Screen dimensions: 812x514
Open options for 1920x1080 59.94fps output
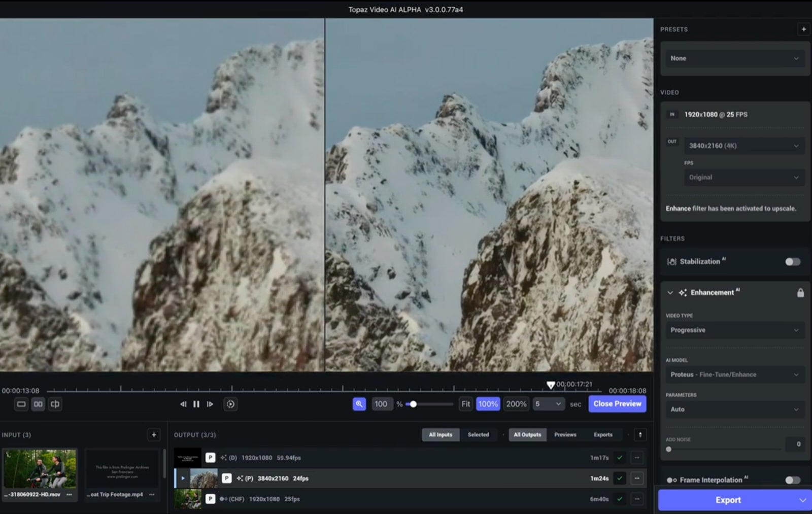(637, 458)
